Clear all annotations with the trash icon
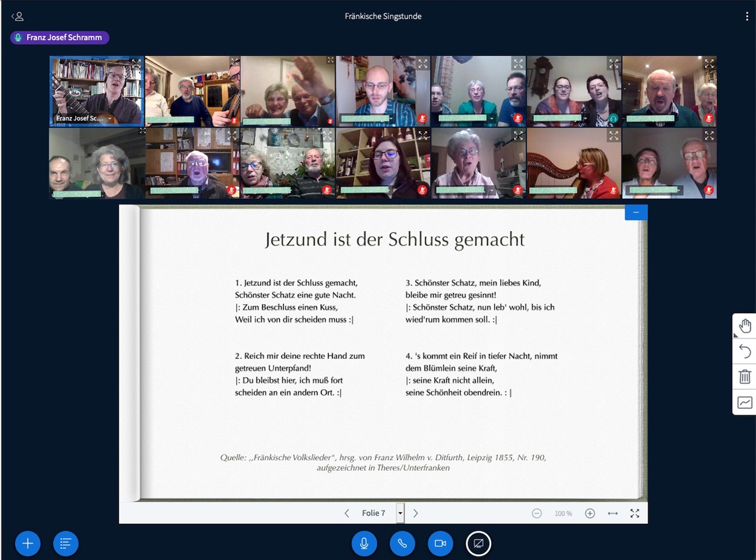This screenshot has width=756, height=560. [x=744, y=377]
